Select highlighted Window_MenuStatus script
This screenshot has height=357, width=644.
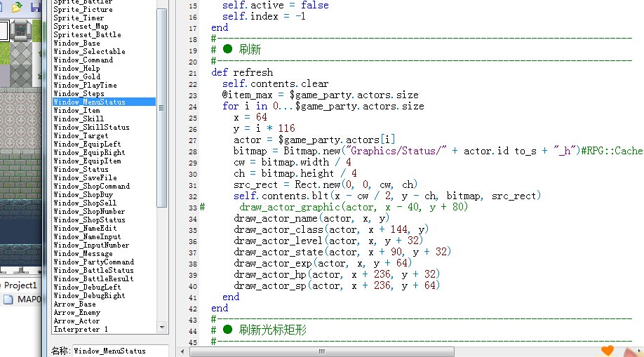(104, 102)
